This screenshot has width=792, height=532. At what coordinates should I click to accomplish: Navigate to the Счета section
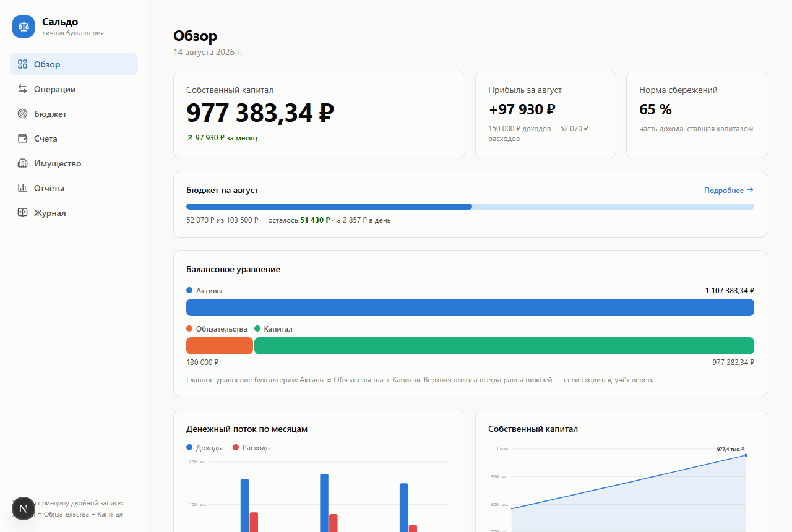(74, 139)
